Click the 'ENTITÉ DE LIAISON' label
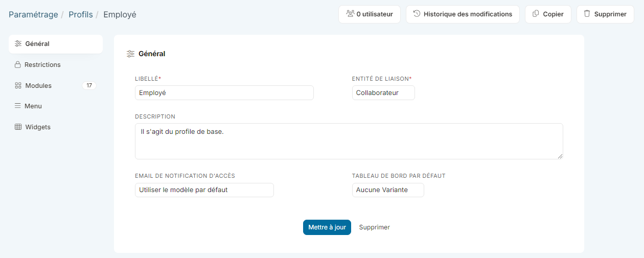The width and height of the screenshot is (644, 258). click(x=381, y=79)
